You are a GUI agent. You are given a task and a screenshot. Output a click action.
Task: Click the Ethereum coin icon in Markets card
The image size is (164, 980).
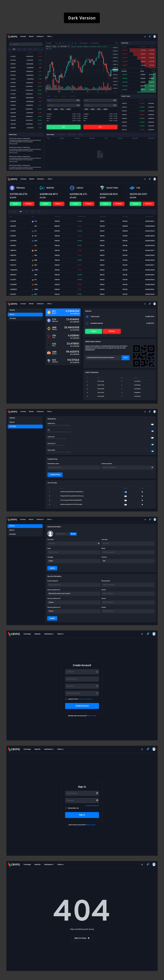click(12, 188)
